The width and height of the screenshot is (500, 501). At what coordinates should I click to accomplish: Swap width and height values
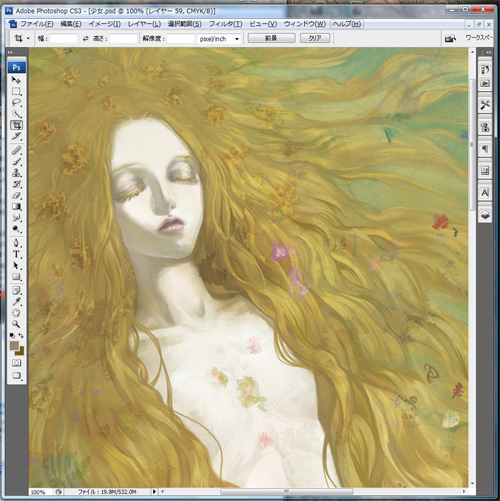(86, 39)
